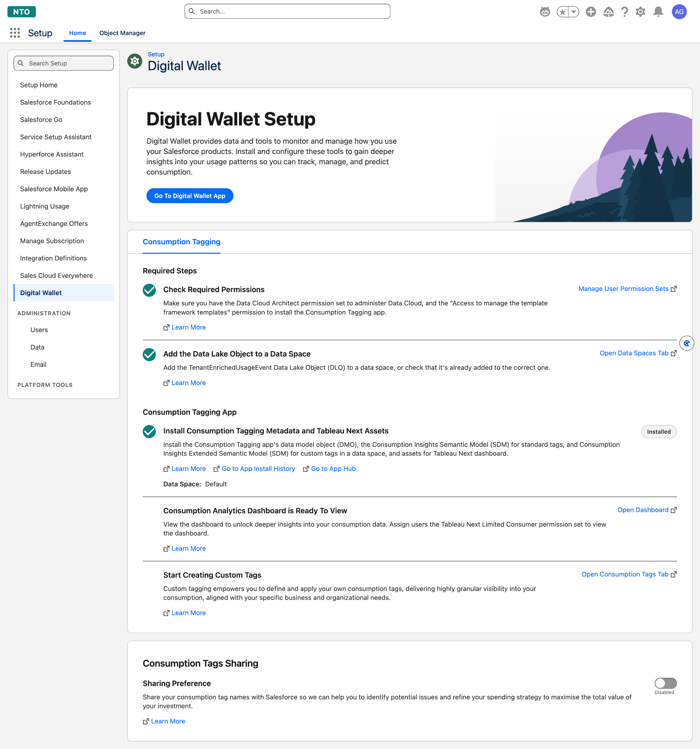Click the Digital Wallet setup gear icon
The height and width of the screenshot is (749, 700).
135,61
